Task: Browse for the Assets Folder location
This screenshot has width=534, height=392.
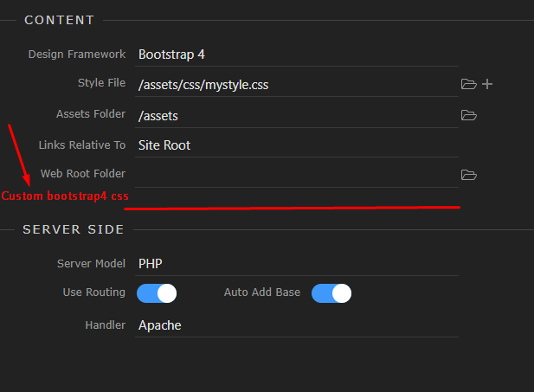Action: click(468, 115)
